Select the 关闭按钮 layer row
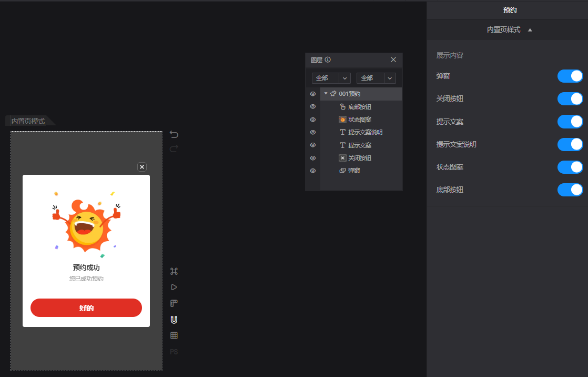The width and height of the screenshot is (588, 377). click(361, 158)
